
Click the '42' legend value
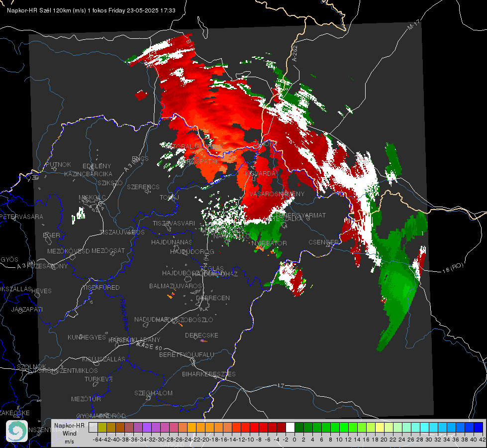483,440
